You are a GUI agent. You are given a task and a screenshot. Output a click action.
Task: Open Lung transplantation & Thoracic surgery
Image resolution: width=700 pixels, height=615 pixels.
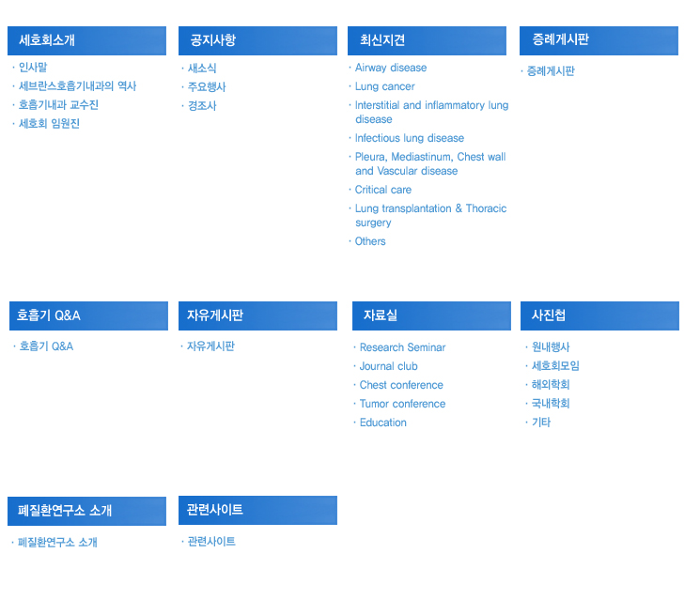tap(430, 215)
